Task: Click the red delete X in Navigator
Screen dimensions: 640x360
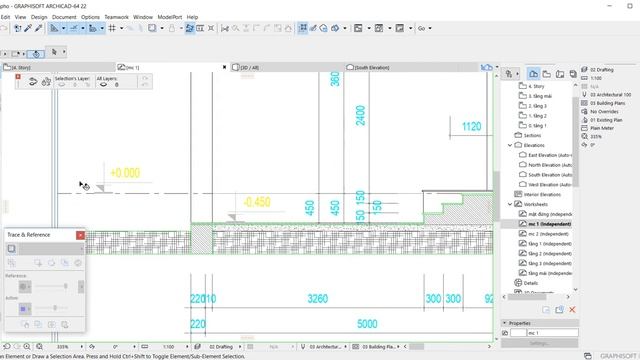Action: point(572,310)
